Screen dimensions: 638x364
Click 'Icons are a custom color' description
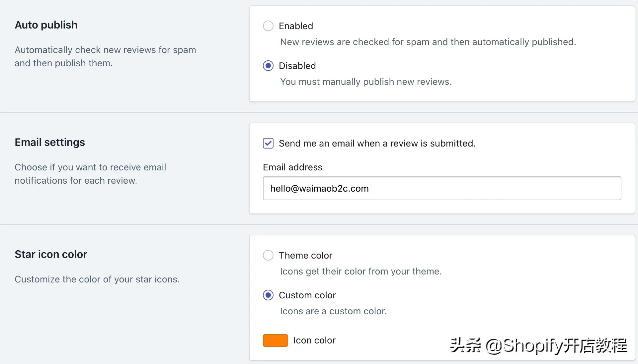point(333,311)
